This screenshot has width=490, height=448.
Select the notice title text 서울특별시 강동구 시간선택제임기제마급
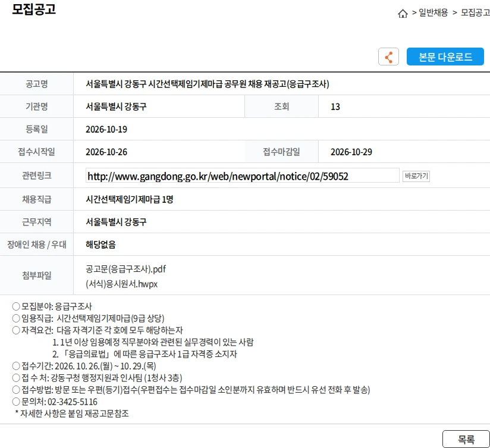pyautogui.click(x=154, y=84)
